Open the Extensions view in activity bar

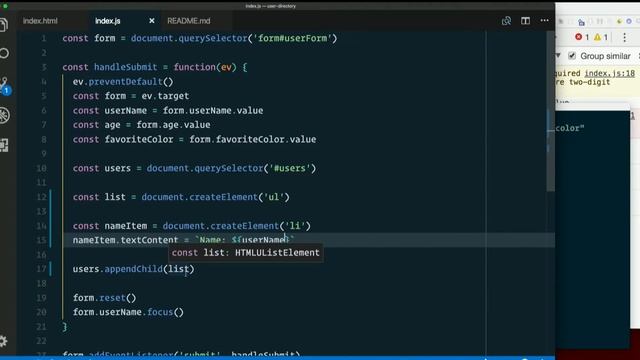click(x=4, y=145)
